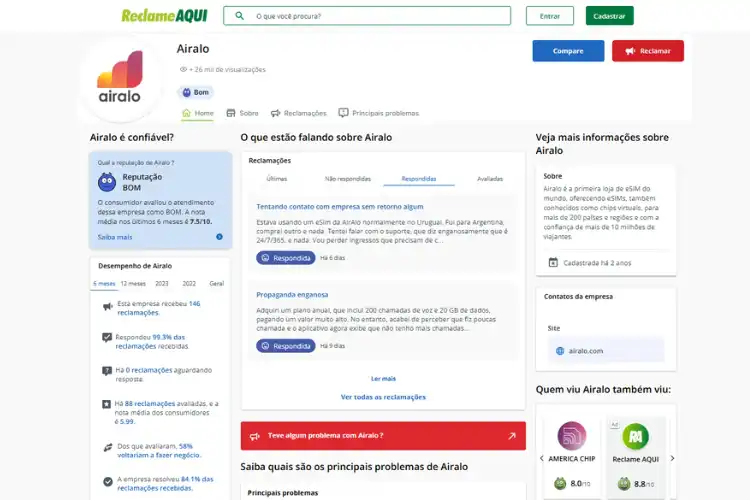Click the Ler mais link

coord(383,378)
